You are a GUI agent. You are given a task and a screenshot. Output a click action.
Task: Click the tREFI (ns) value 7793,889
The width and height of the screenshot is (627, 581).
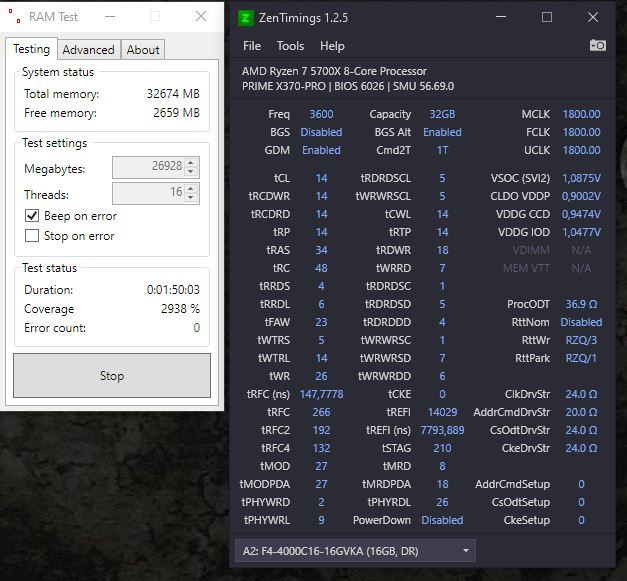(442, 430)
